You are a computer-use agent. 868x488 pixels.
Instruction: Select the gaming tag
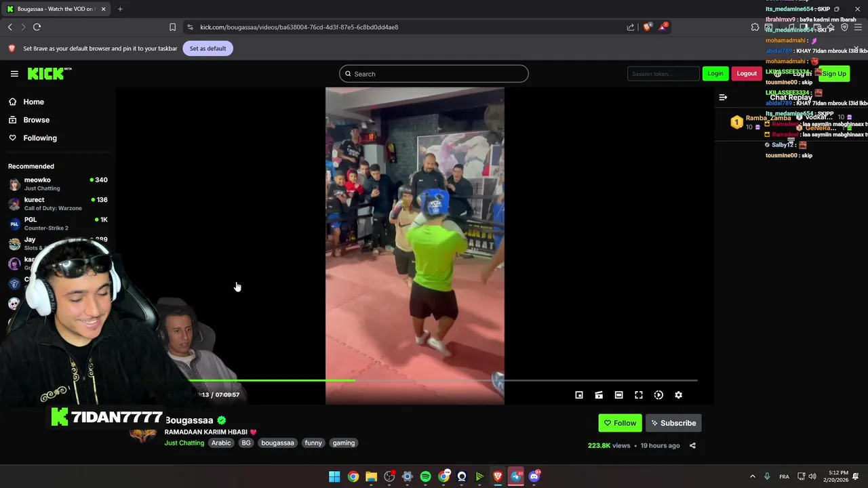(x=344, y=443)
